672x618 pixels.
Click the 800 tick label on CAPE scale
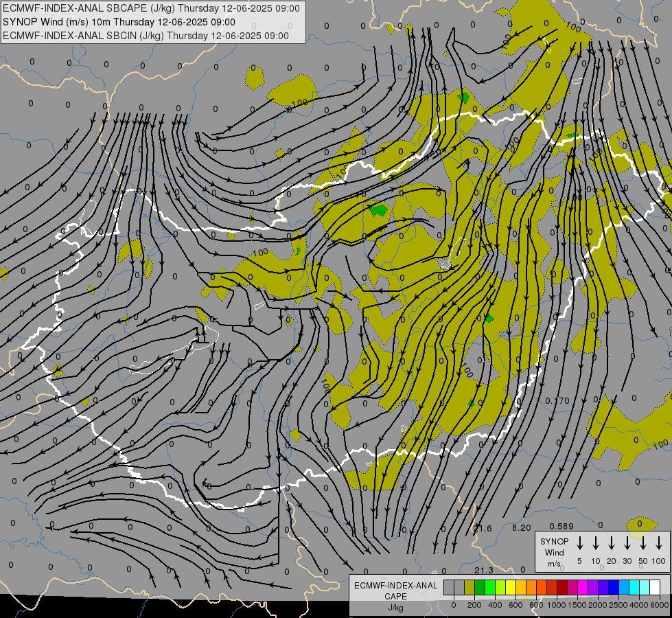[x=536, y=605]
